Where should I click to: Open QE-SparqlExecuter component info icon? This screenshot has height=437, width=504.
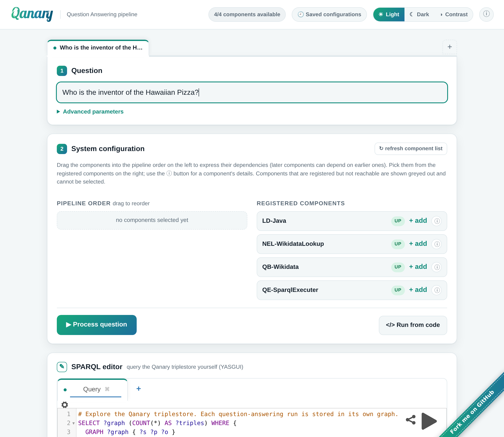coord(437,290)
